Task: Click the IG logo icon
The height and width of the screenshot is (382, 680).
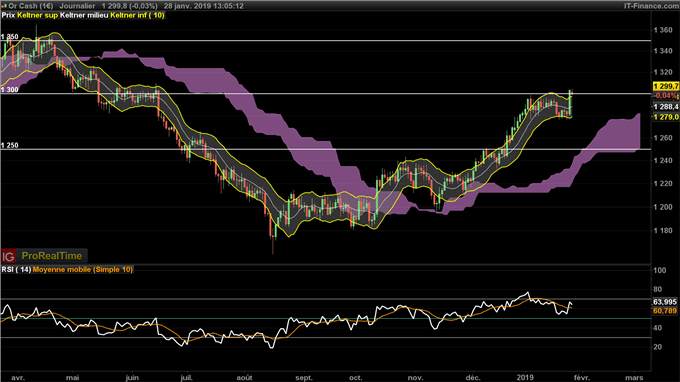Action: click(x=9, y=256)
